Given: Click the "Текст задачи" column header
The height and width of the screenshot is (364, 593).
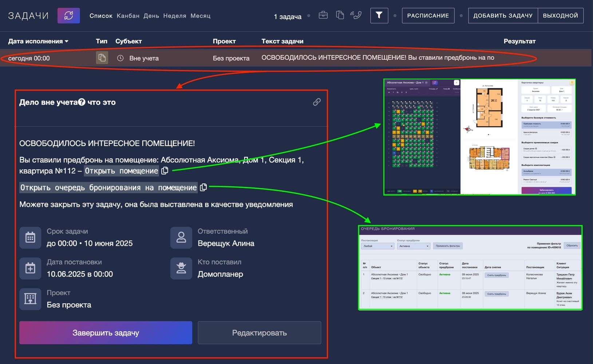Looking at the screenshot, I should tap(282, 41).
